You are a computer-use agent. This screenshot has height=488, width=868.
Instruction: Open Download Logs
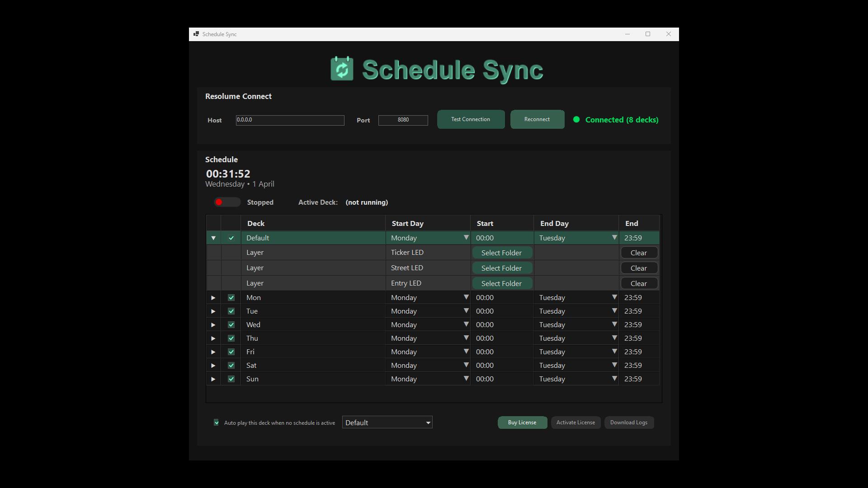pyautogui.click(x=628, y=422)
